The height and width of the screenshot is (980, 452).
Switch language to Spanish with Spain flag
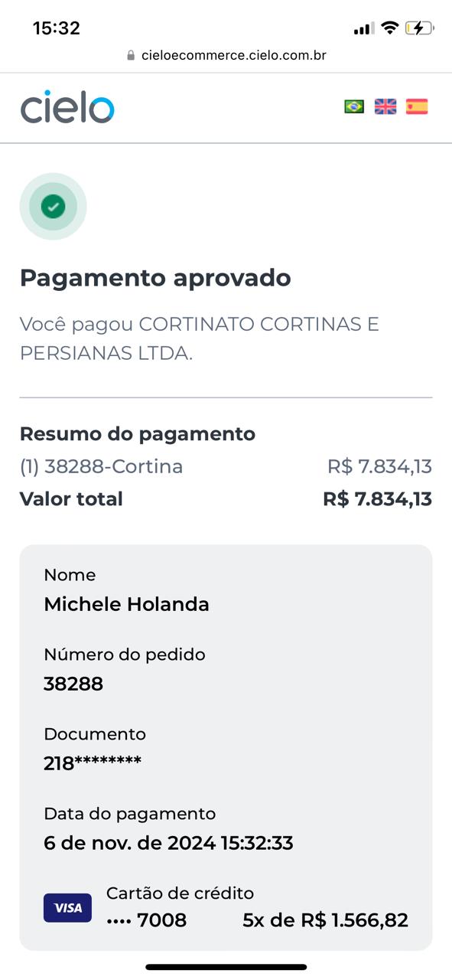tap(417, 106)
